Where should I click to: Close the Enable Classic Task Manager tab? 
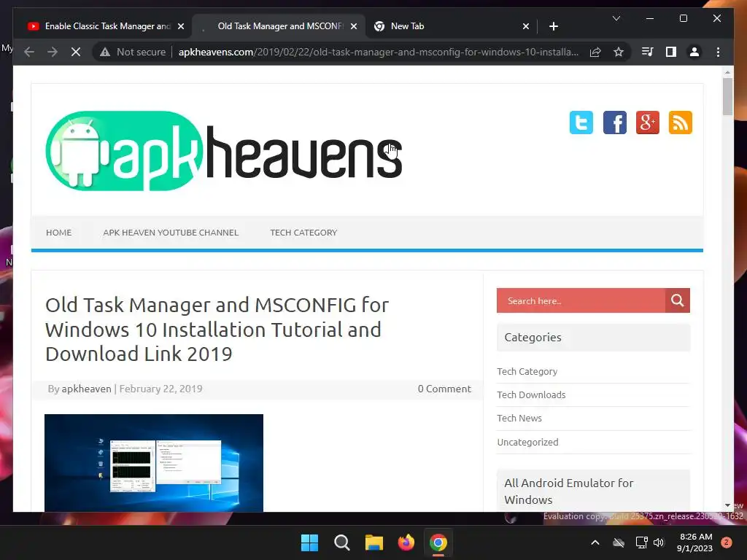point(181,26)
